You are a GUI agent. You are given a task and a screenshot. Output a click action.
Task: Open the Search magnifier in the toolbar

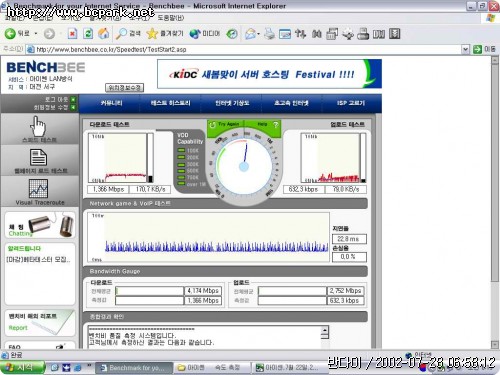coord(121,33)
